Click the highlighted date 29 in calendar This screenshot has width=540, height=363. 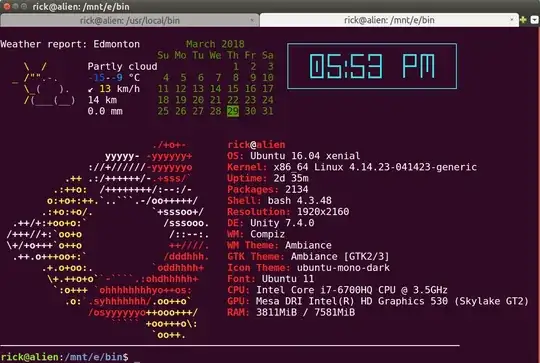point(233,111)
